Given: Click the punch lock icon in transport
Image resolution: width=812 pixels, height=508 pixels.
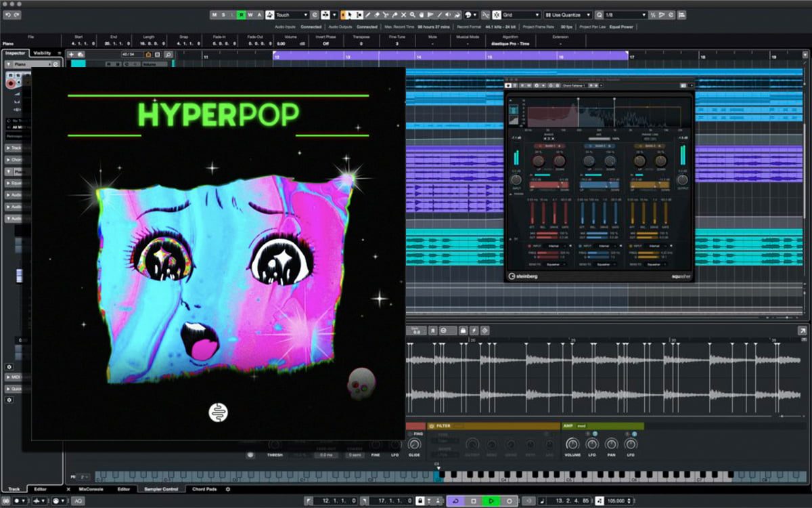Looking at the screenshot, I should pos(420,501).
